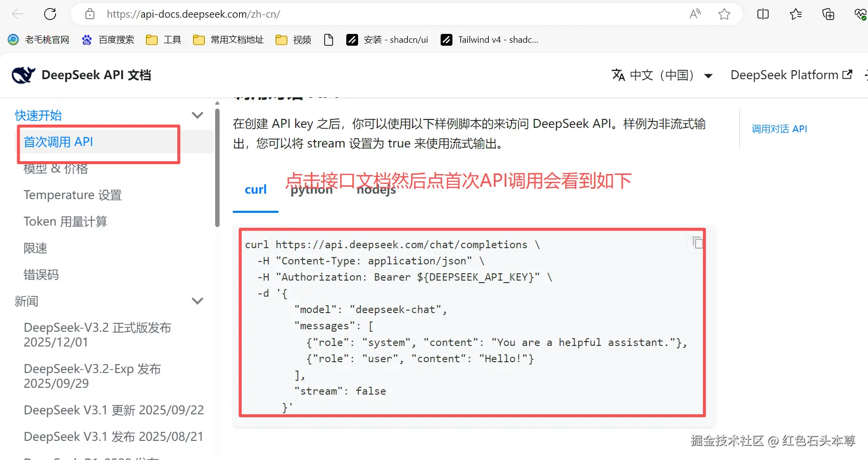The image size is (868, 460).
Task: Click the DeepSeek whale logo
Action: pyautogui.click(x=23, y=75)
